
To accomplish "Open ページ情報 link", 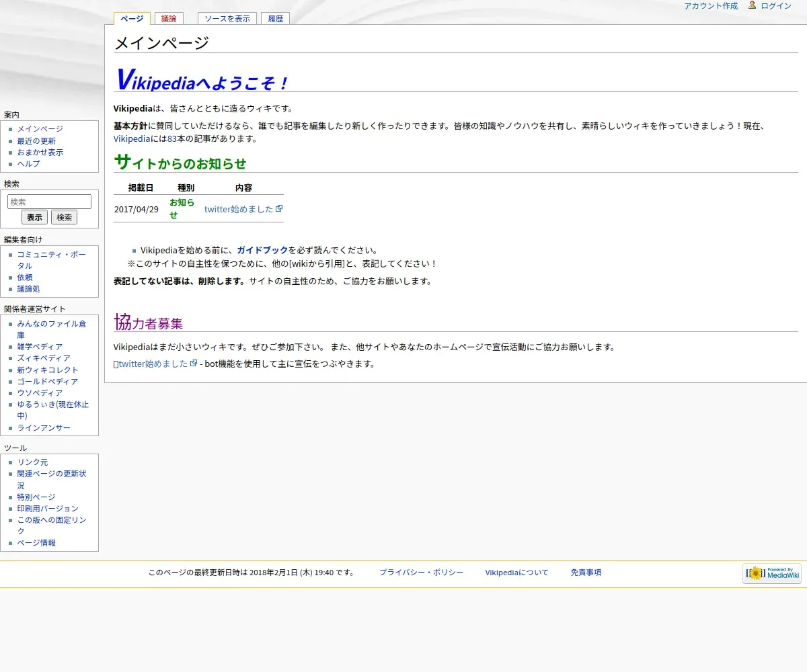I will tap(36, 543).
